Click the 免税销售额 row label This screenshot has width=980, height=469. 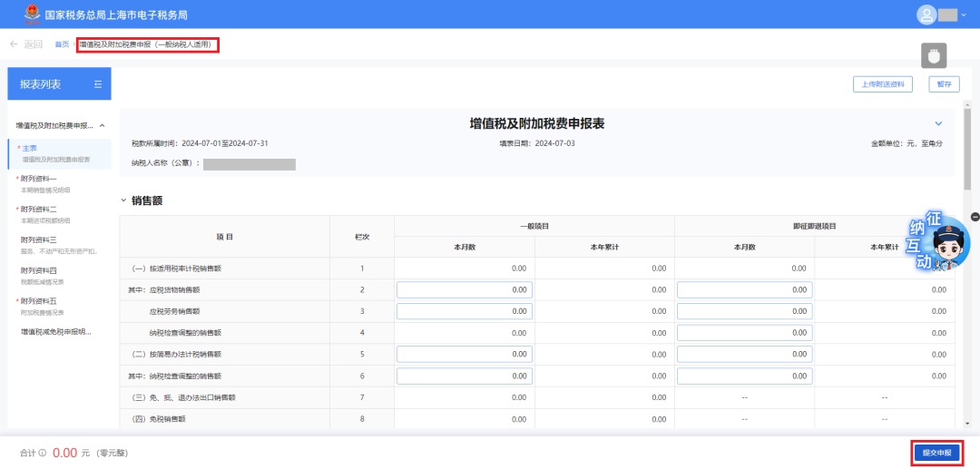pos(158,420)
